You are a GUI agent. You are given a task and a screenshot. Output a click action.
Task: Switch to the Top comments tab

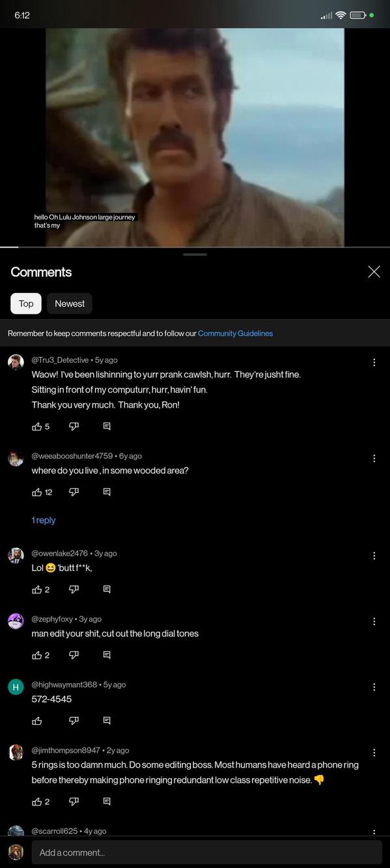tap(25, 303)
